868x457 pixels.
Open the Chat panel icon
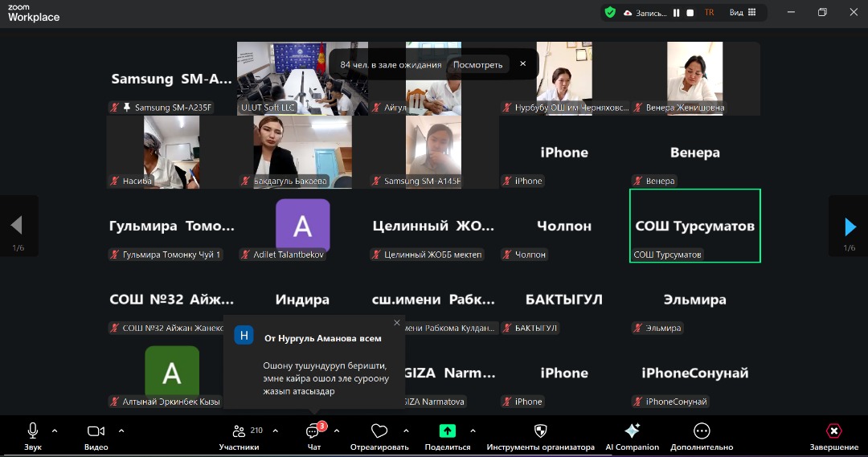(313, 432)
